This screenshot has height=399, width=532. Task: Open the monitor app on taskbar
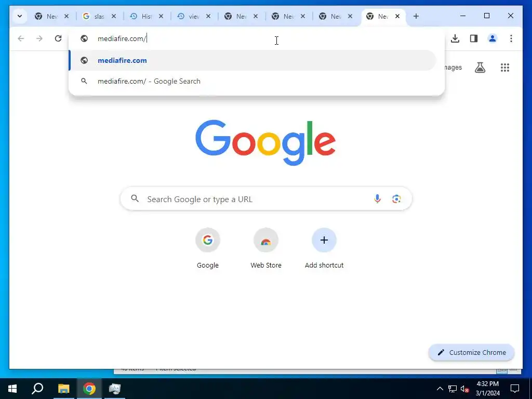click(x=115, y=389)
